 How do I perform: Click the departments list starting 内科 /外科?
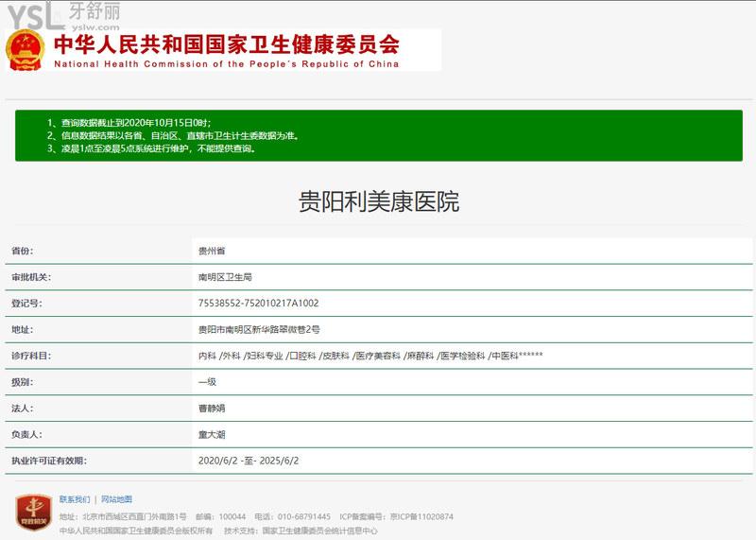tap(370, 356)
